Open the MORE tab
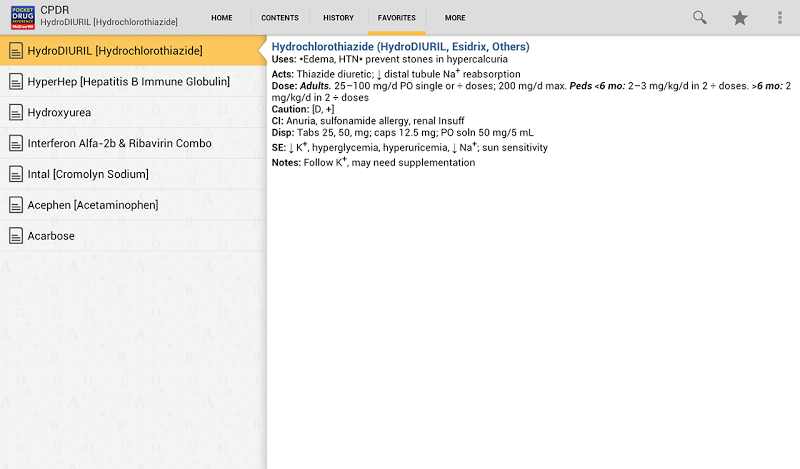 click(x=455, y=18)
